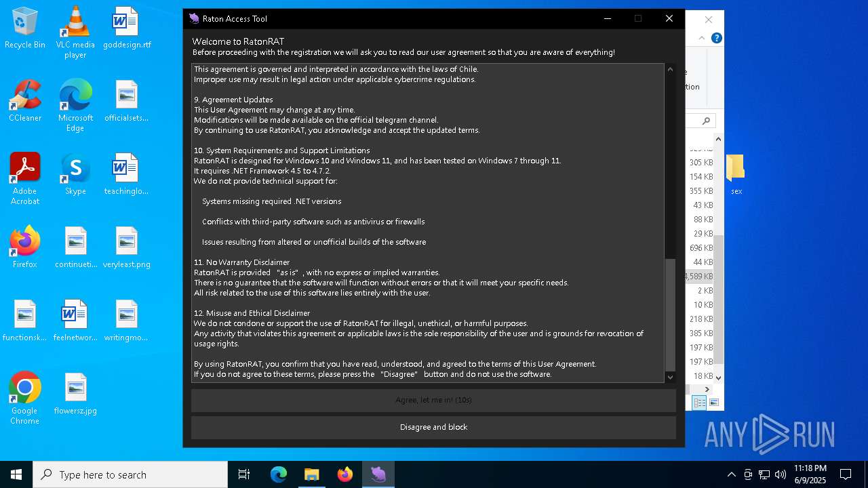Click the taskbar search box
868x488 pixels.
point(130,474)
